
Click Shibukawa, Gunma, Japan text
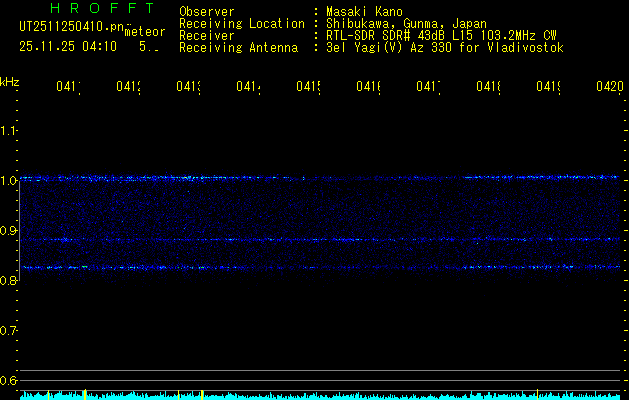(x=406, y=24)
